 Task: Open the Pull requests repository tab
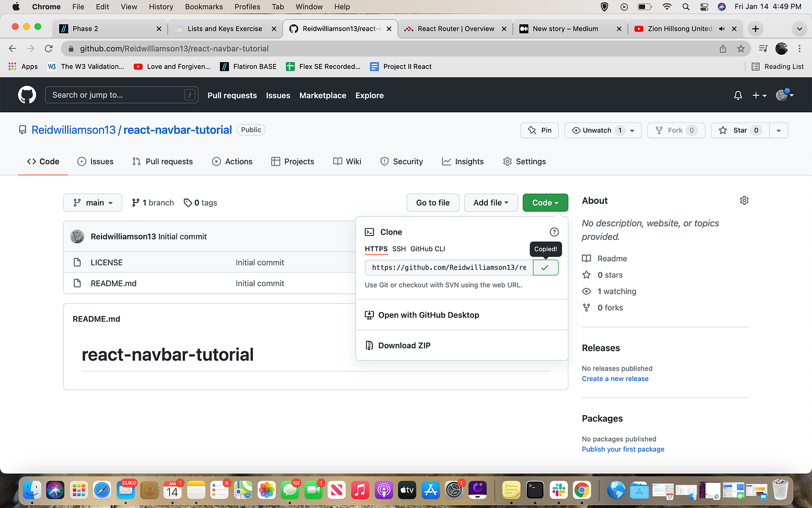162,161
